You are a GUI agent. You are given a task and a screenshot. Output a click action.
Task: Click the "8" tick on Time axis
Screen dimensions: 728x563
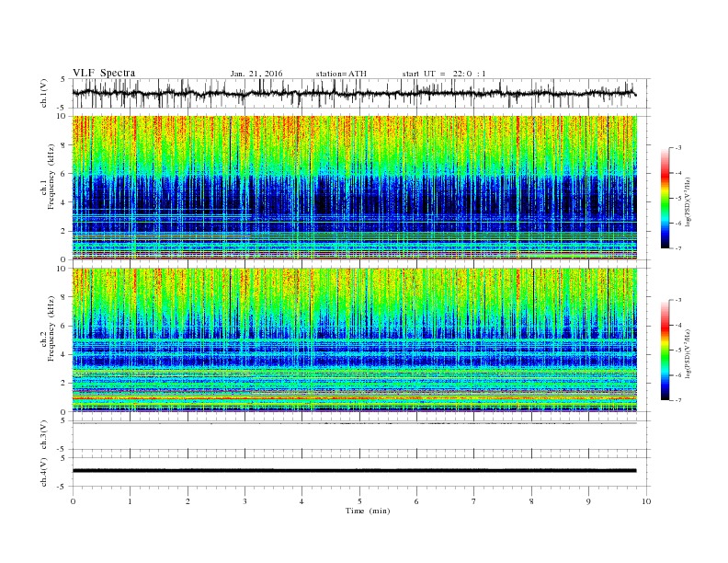coord(531,501)
